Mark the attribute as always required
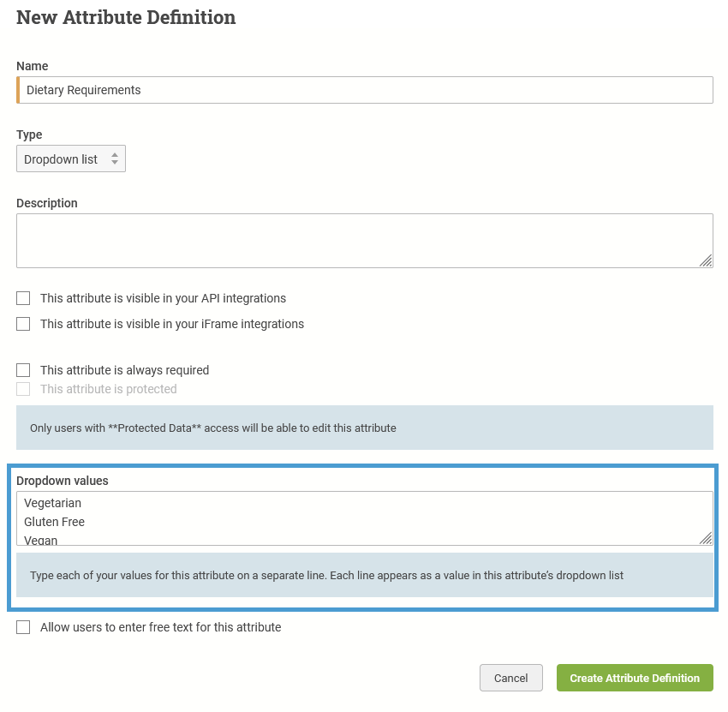The image size is (728, 712). (23, 370)
